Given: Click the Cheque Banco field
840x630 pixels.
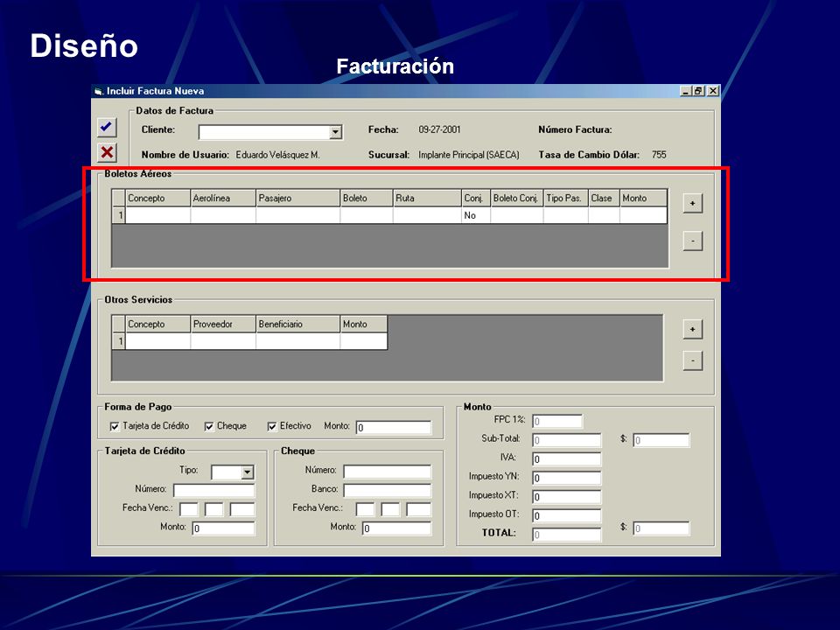Looking at the screenshot, I should pyautogui.click(x=387, y=490).
